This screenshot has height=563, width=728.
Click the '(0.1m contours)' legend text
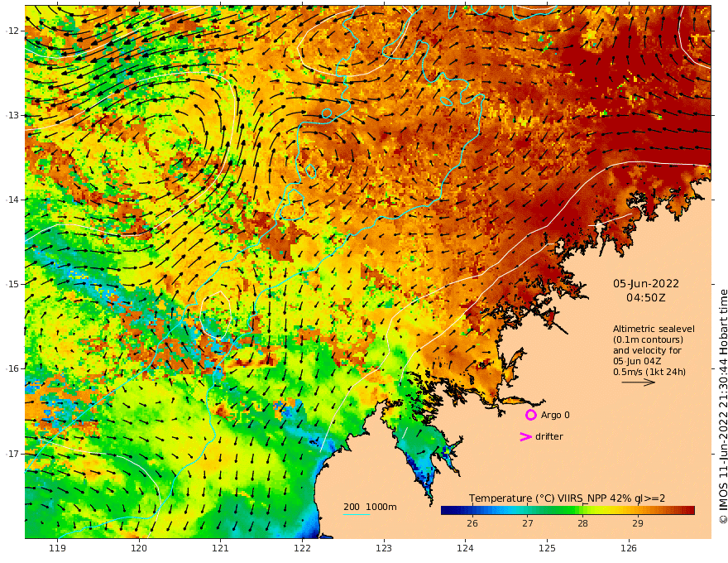click(648, 339)
